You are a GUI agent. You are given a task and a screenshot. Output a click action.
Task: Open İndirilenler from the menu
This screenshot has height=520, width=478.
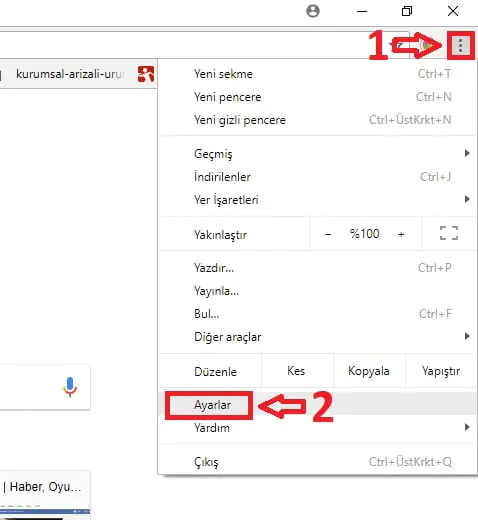pos(318,177)
